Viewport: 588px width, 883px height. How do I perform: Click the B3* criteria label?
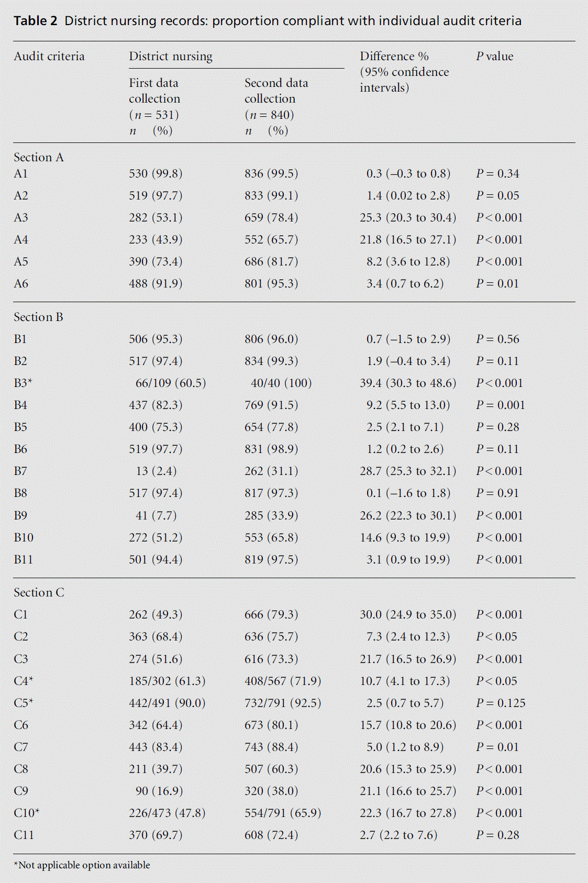23,383
